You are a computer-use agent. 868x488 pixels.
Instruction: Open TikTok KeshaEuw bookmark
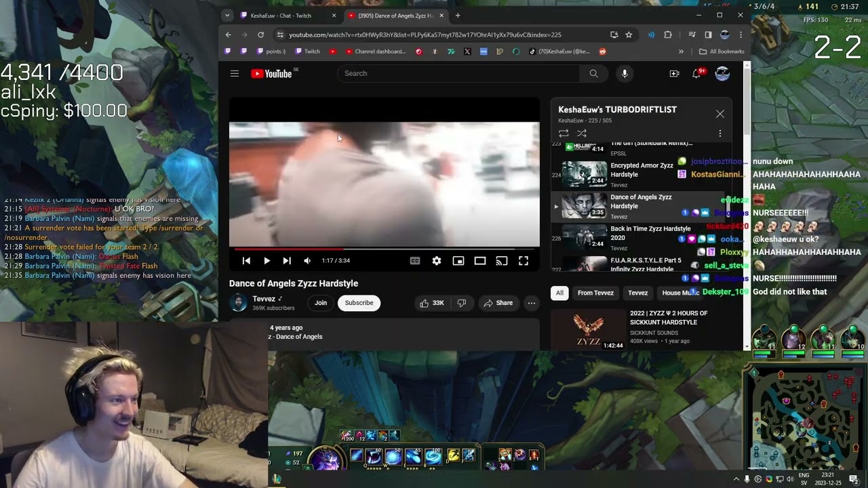click(x=559, y=52)
